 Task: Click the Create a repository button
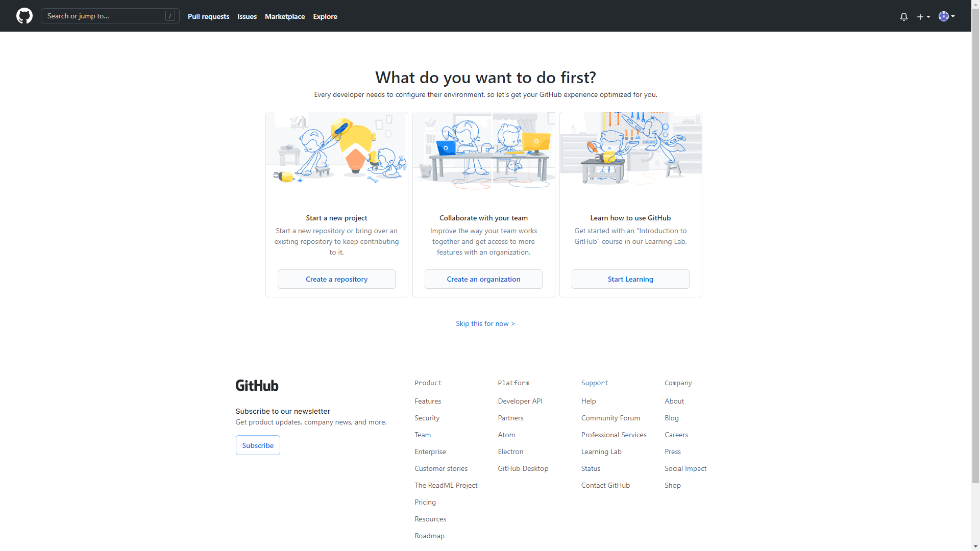pos(336,279)
